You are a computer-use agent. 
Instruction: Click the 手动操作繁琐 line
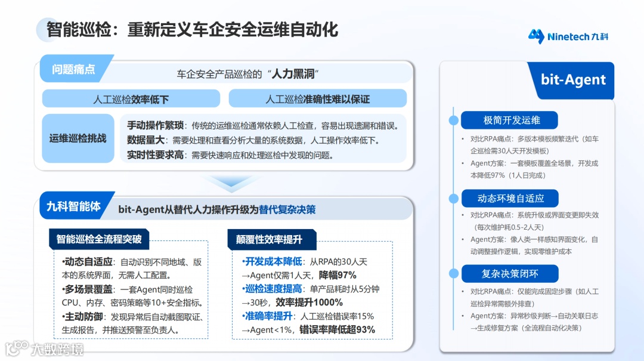click(263, 125)
